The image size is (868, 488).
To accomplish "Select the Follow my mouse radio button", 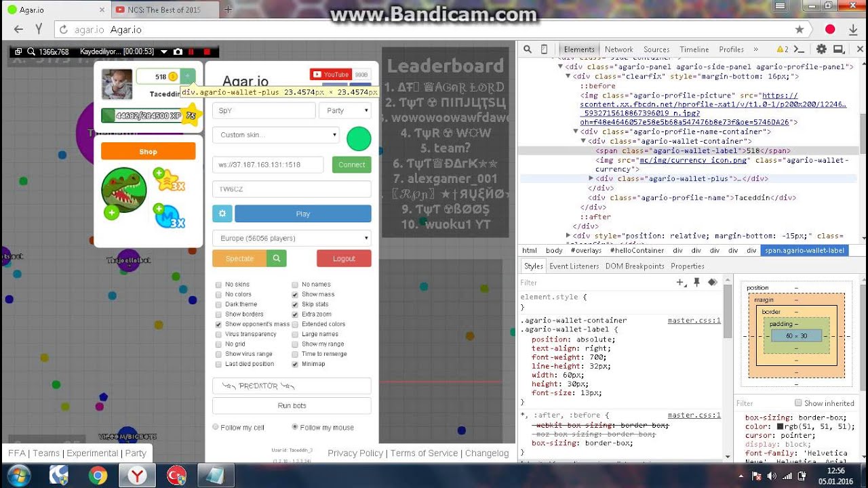I will tap(295, 427).
